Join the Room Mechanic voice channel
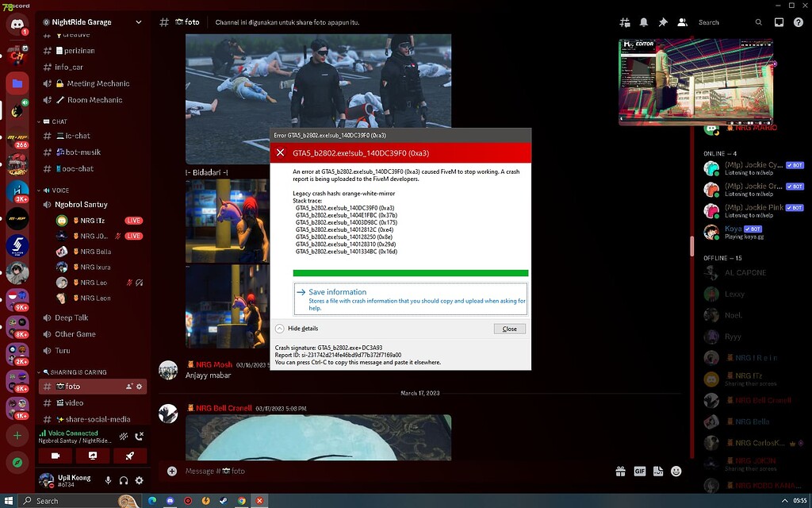Viewport: 812px width, 508px height. pyautogui.click(x=92, y=100)
